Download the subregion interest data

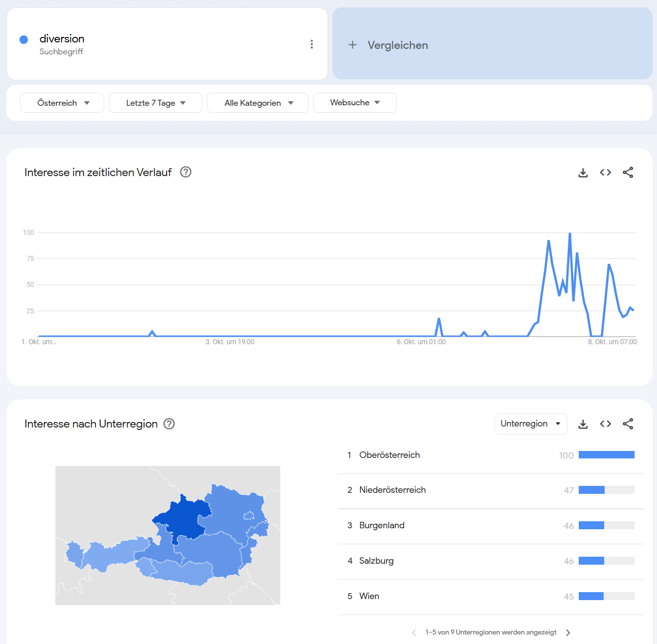[583, 424]
